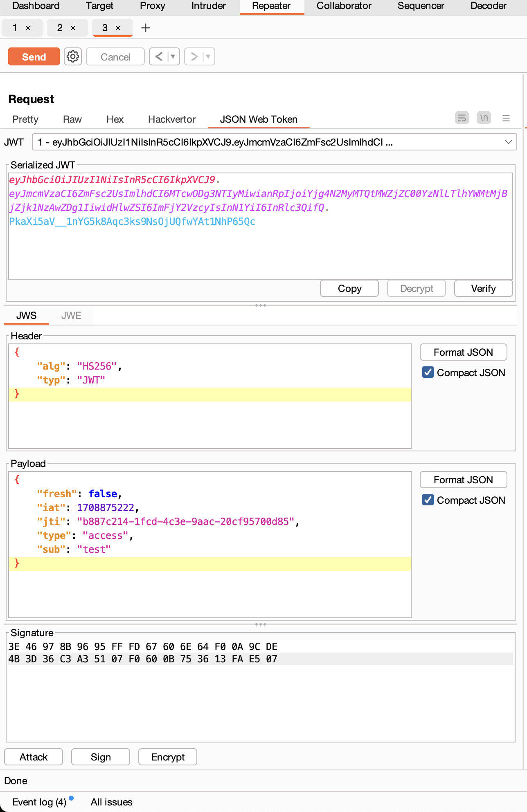
Task: Expand the JWT selection dropdown
Action: [x=508, y=142]
